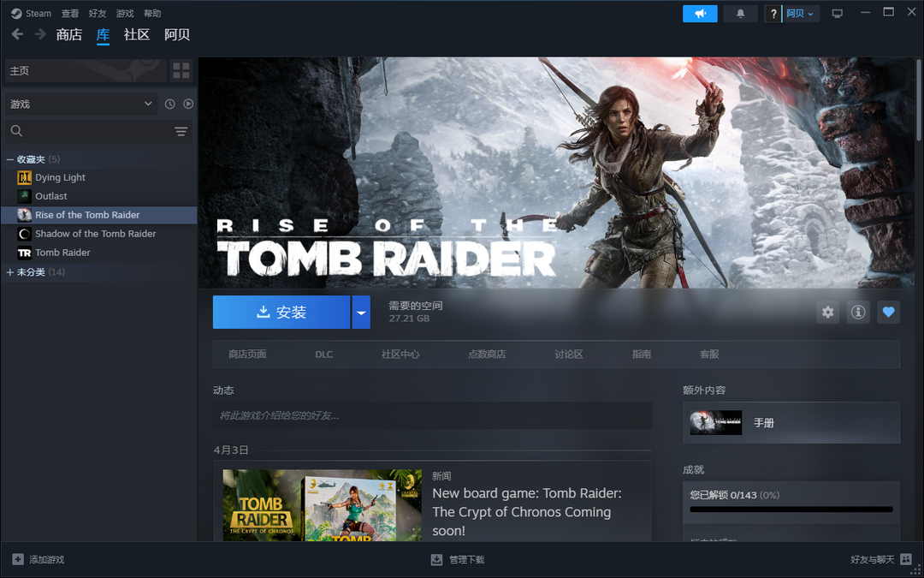
Task: Click the Steam logo icon
Action: point(16,14)
